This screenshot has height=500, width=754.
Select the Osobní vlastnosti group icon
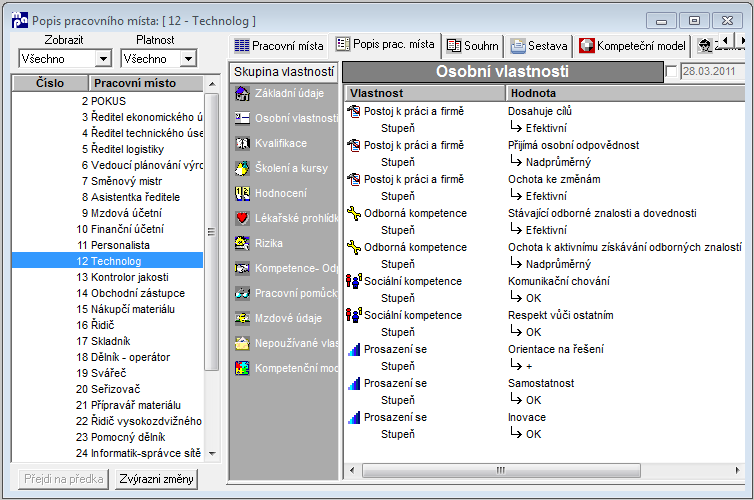pyautogui.click(x=242, y=118)
